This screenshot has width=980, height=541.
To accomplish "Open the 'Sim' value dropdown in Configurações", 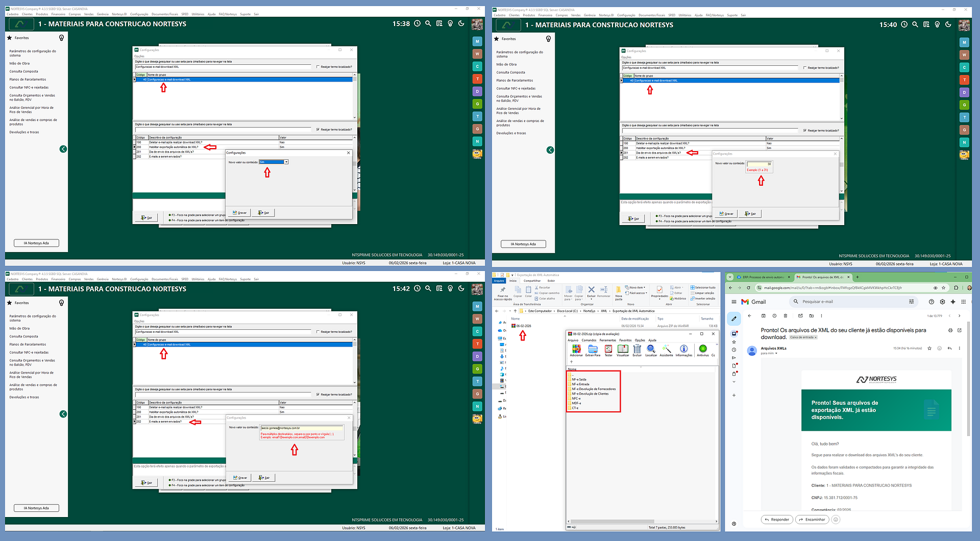I will [286, 162].
